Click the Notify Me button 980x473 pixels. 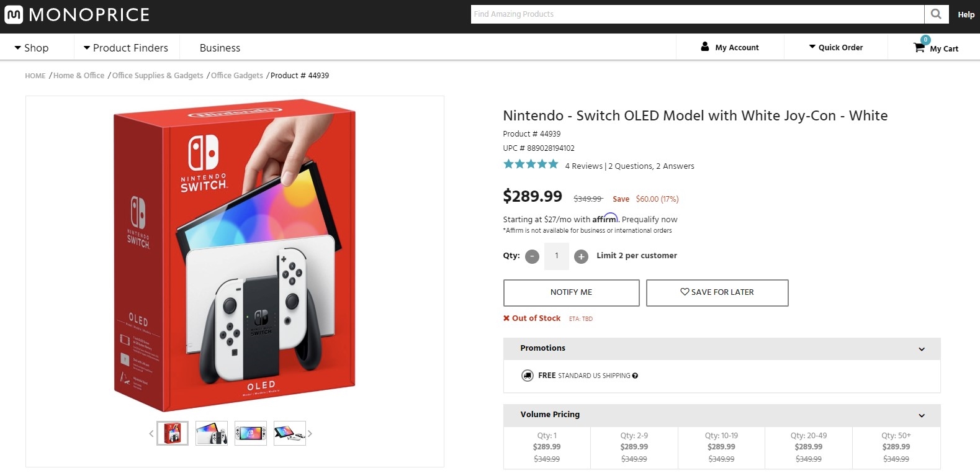pyautogui.click(x=571, y=292)
